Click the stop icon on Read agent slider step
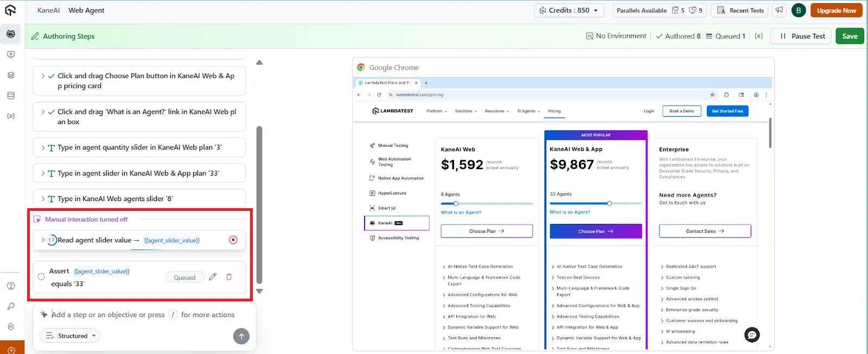Screen dimensions: 868x354 tap(233, 240)
